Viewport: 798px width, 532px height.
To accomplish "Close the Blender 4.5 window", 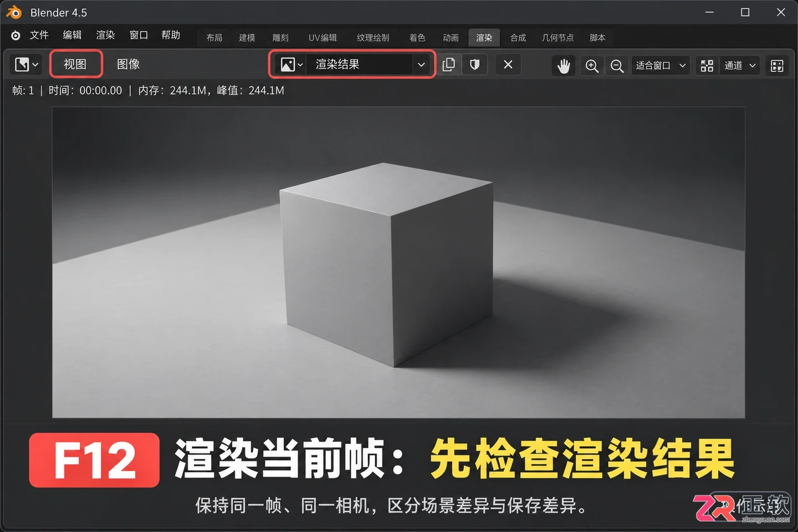I will [x=781, y=12].
